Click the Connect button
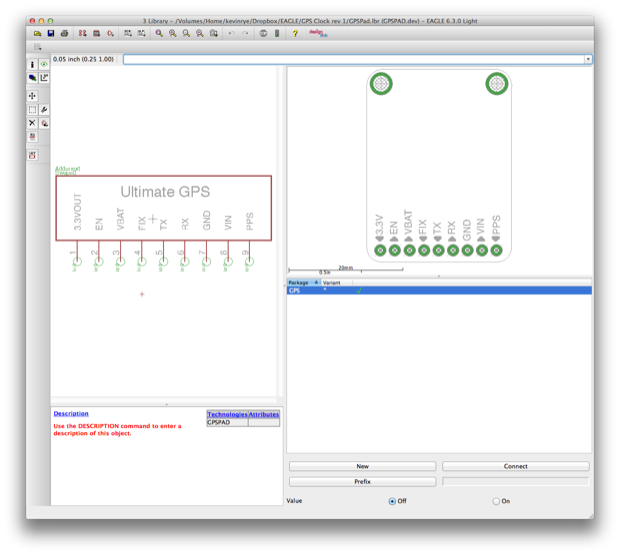The width and height of the screenshot is (620, 555). [516, 466]
